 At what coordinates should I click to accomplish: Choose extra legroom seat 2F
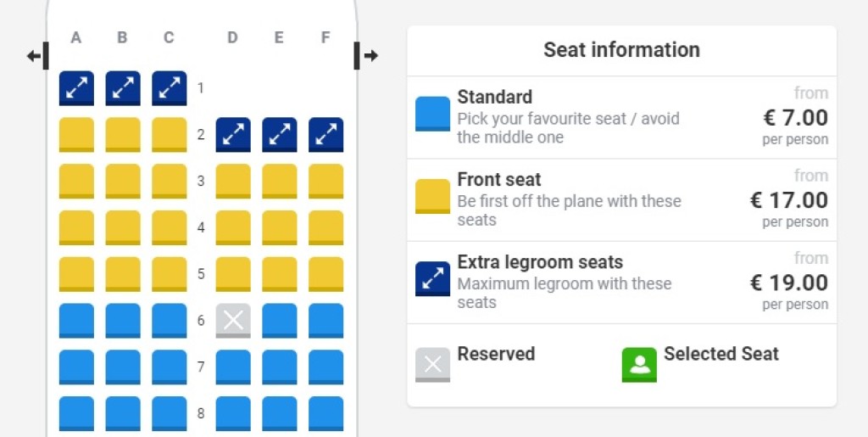pyautogui.click(x=326, y=135)
